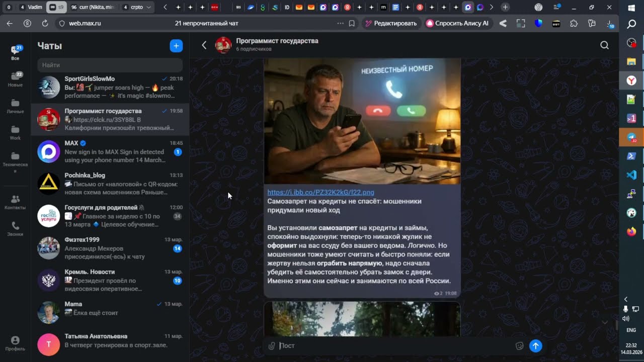
Task: Expand the crpto tab group dropdown
Action: [148, 8]
